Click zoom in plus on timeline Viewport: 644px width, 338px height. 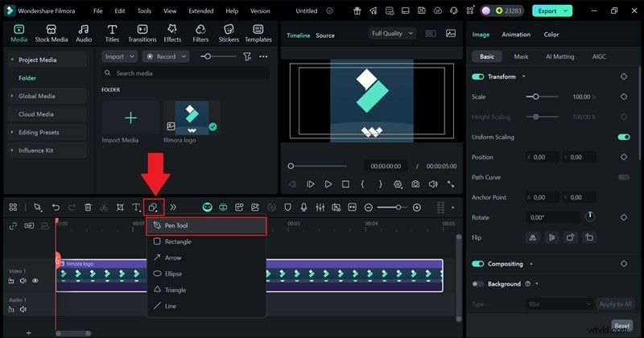point(416,208)
